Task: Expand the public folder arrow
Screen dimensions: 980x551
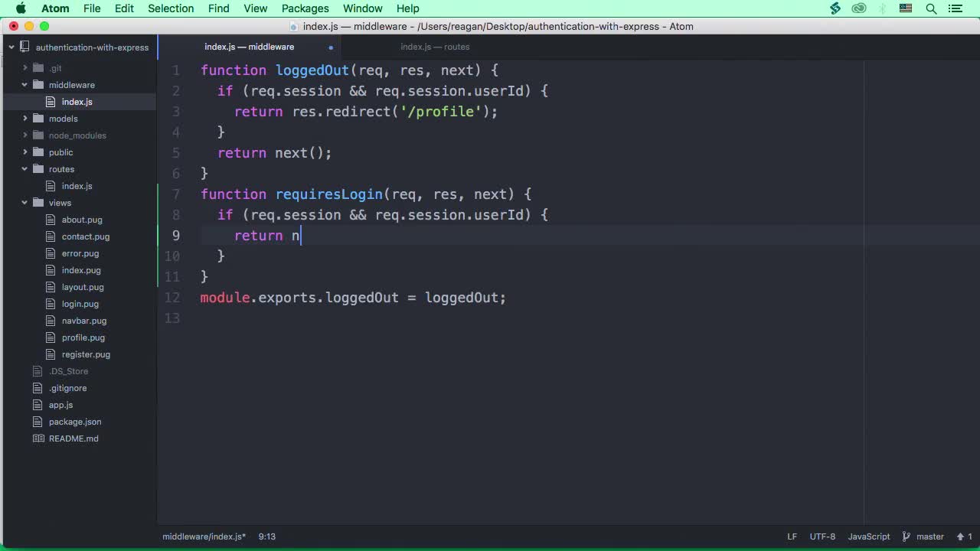Action: point(25,152)
